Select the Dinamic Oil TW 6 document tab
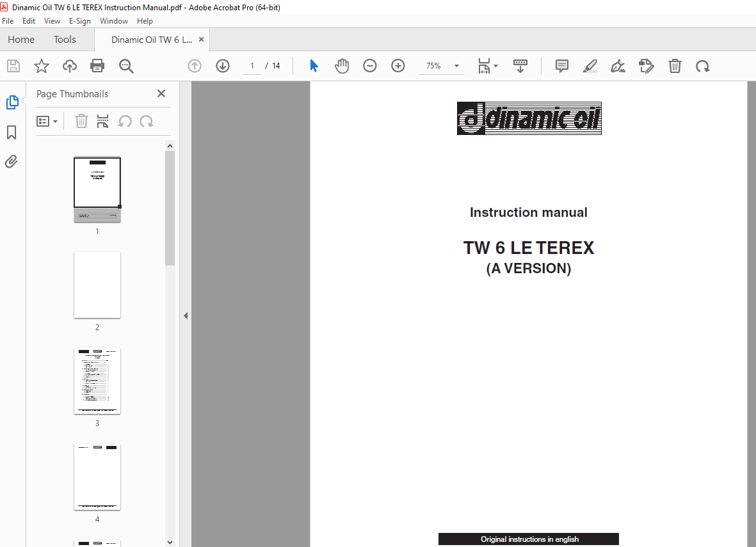Viewport: 756px width, 547px height. coord(152,40)
